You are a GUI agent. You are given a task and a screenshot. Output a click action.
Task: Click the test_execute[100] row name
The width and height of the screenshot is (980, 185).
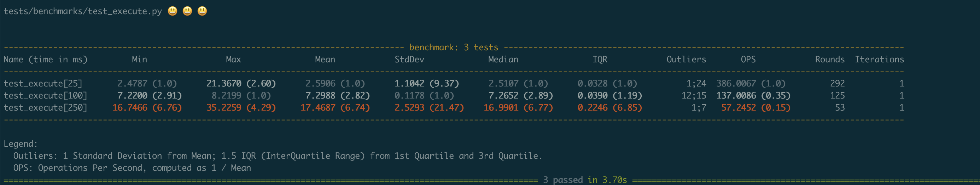click(x=46, y=95)
